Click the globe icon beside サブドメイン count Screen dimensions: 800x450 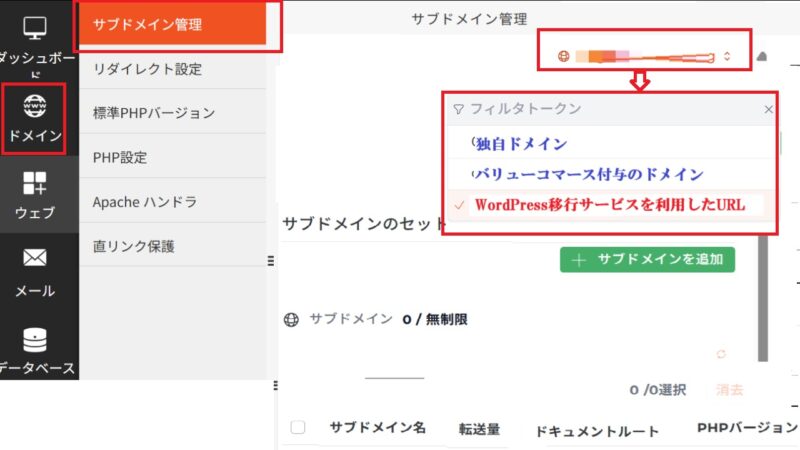tap(291, 320)
